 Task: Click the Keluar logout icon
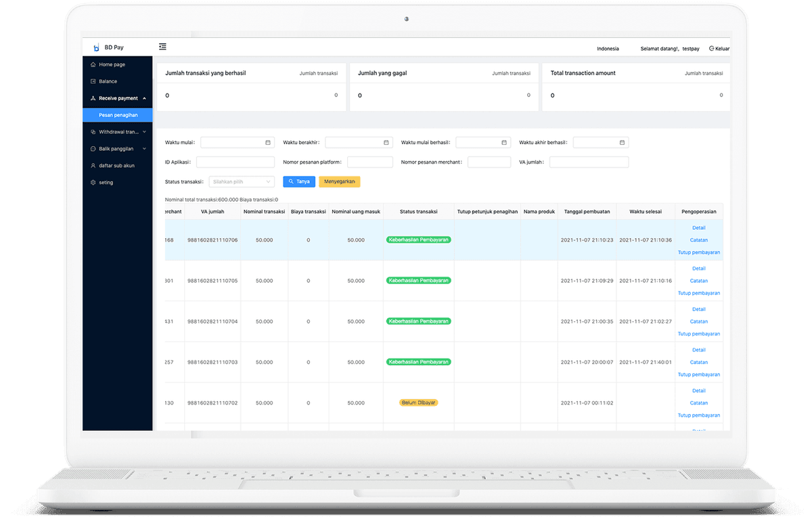(x=711, y=49)
